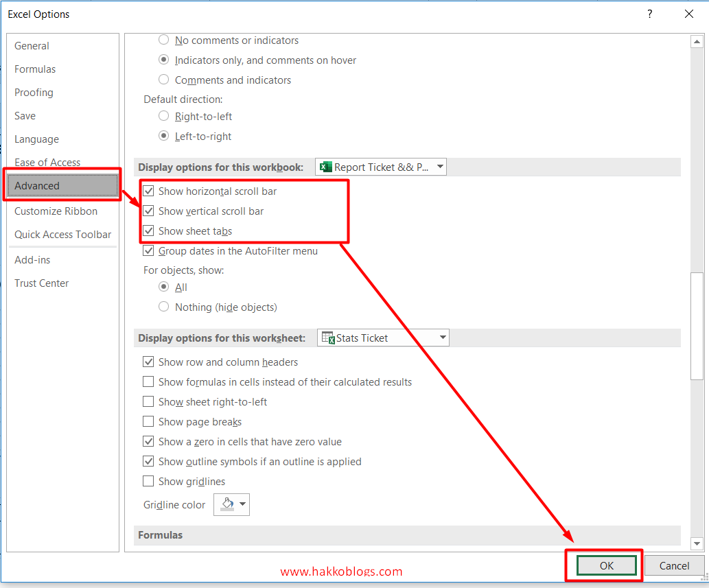
Task: Click the Excel icon beside Report Ticket
Action: pos(325,166)
